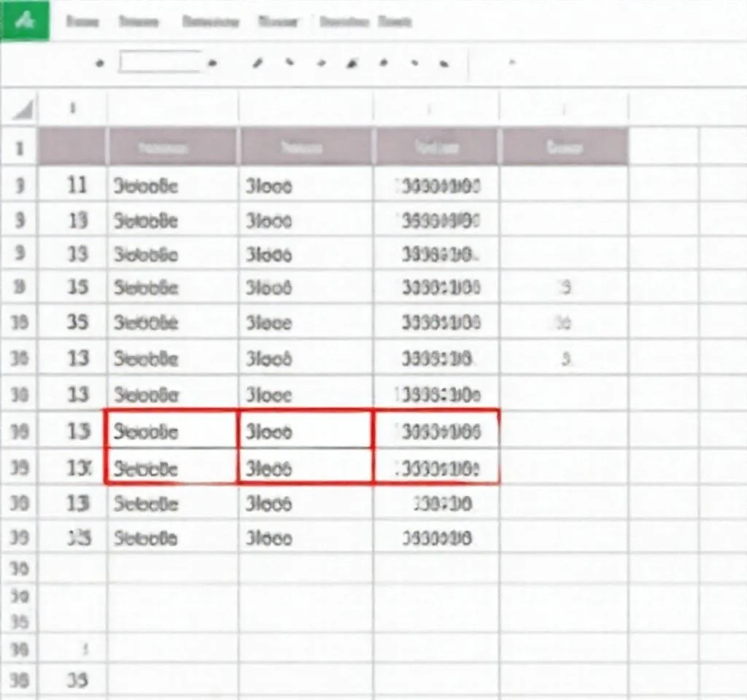This screenshot has height=700, width=747.
Task: Click the small icon left of the name box
Action: pyautogui.click(x=100, y=63)
